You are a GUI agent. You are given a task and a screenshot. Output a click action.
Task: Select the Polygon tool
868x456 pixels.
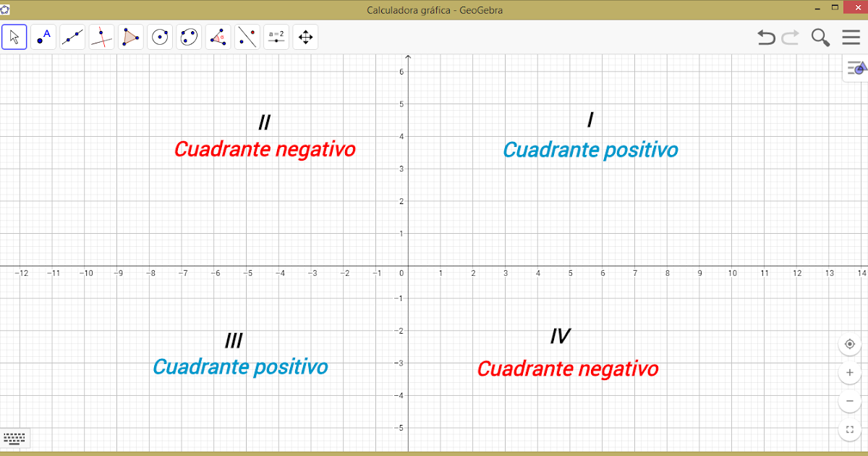[131, 36]
